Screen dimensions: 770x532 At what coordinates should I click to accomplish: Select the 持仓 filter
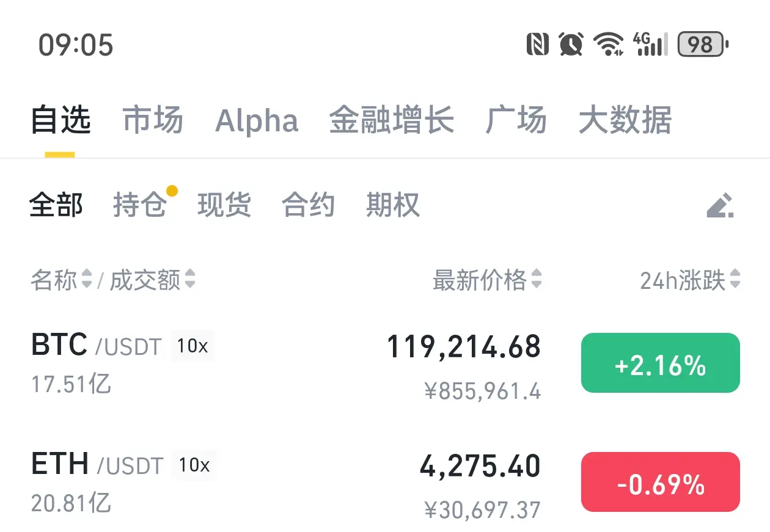[x=140, y=205]
